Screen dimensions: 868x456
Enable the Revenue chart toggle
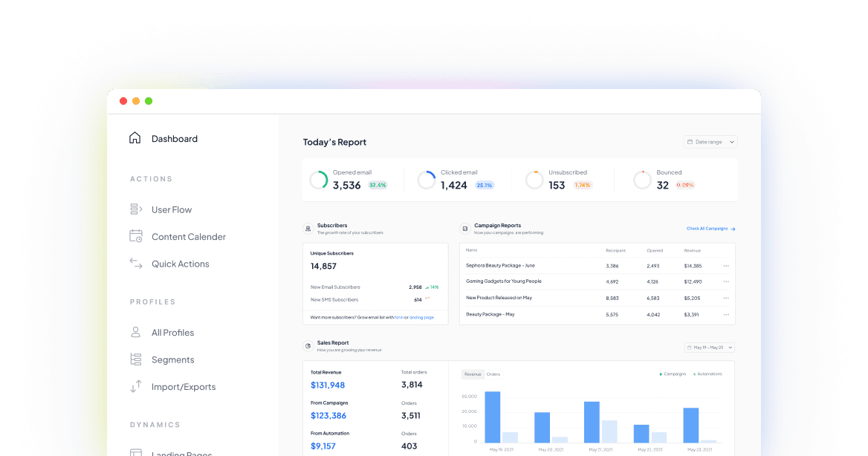click(473, 374)
